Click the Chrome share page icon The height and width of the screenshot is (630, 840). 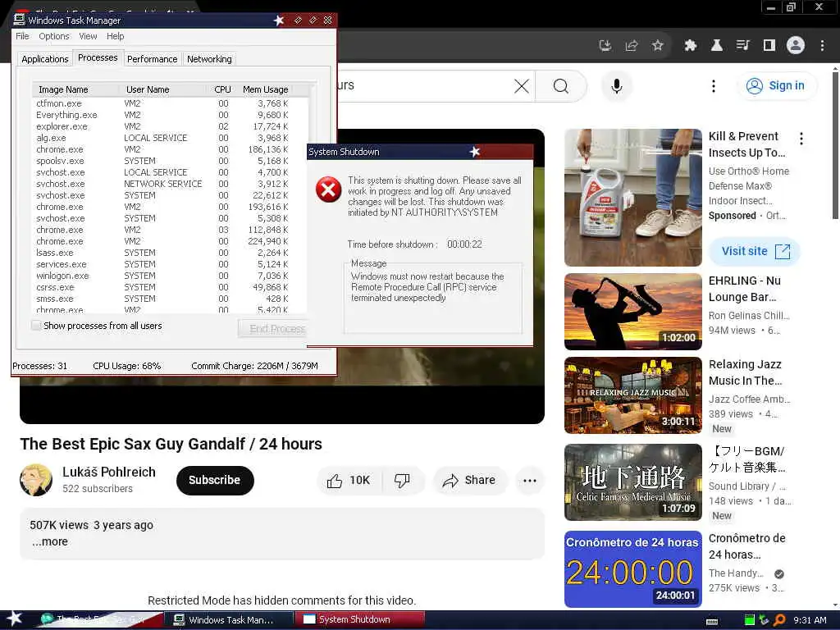point(631,46)
